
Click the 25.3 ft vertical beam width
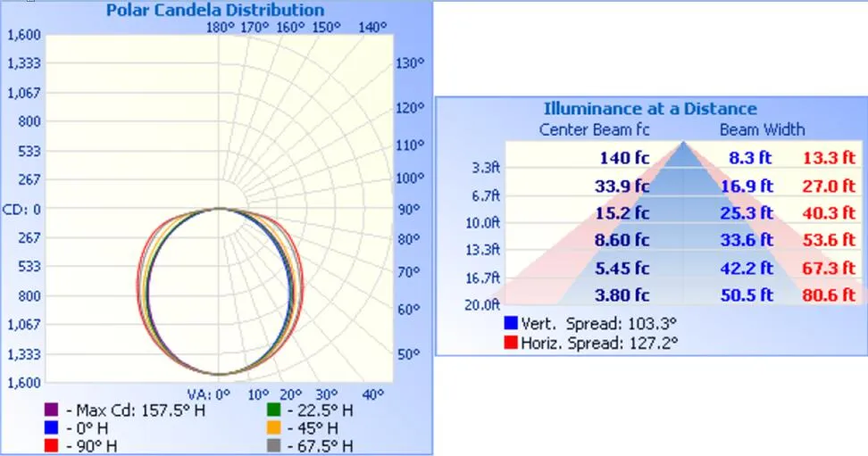(747, 212)
